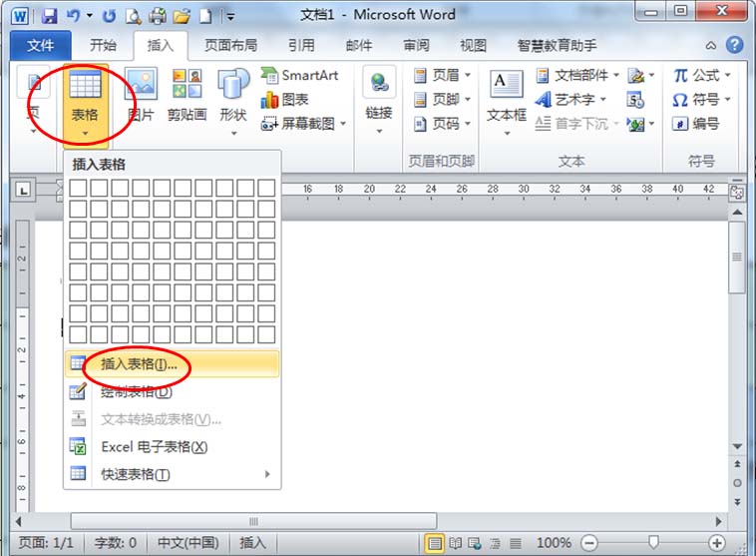Switch to the 开始 (Home) tab
Image resolution: width=756 pixels, height=556 pixels.
coord(103,45)
